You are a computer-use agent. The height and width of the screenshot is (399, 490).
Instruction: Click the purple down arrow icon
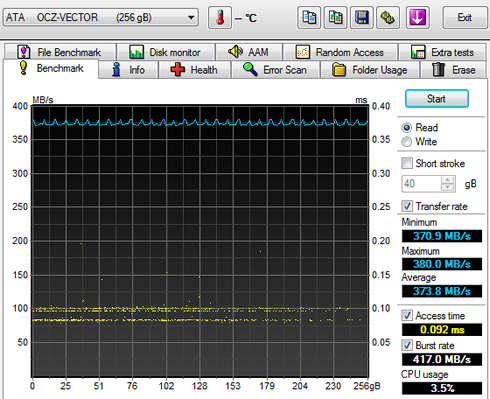[x=417, y=18]
